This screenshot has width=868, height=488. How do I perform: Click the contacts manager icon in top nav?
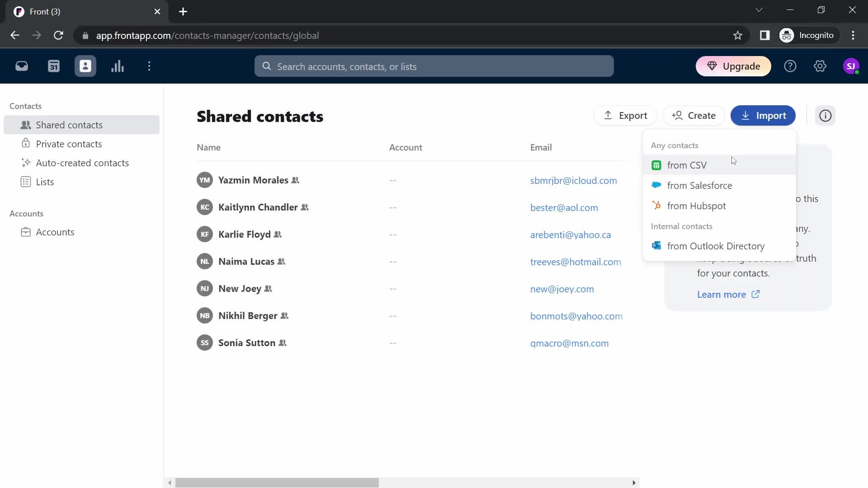(85, 66)
